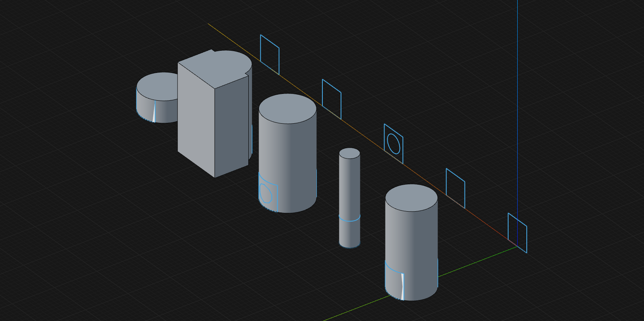Viewport: 644px width, 321px height.
Task: Click the orange axis line through the sketch squares
Action: [362, 135]
